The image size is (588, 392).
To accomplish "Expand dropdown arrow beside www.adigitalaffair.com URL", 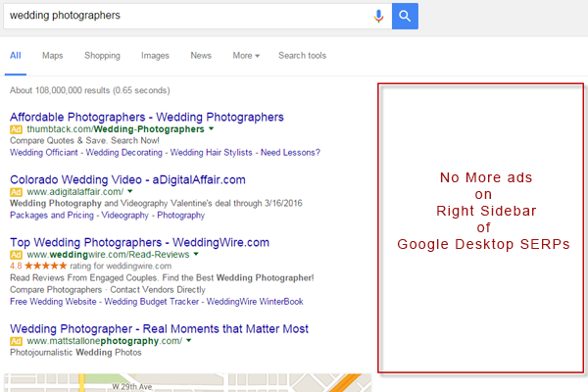I will (130, 191).
